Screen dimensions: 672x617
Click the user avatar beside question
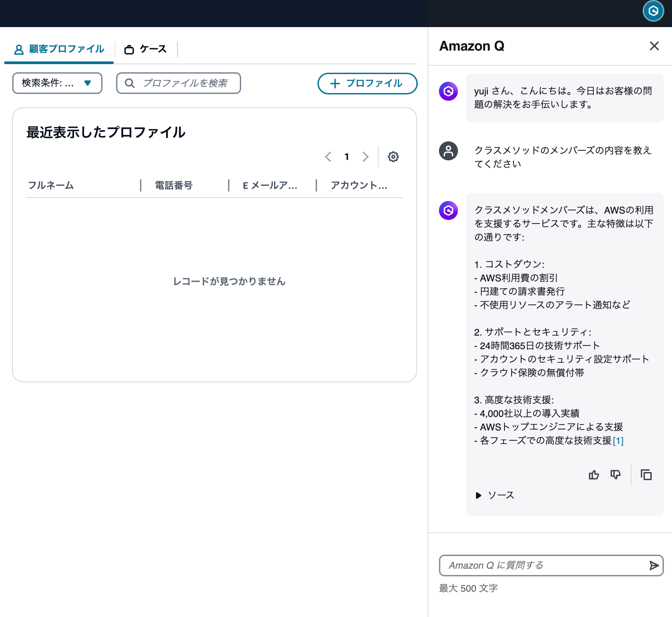tap(448, 151)
